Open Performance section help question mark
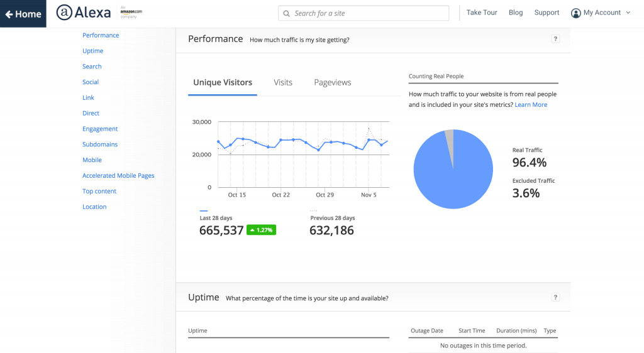Image resolution: width=644 pixels, height=353 pixels. [x=555, y=39]
